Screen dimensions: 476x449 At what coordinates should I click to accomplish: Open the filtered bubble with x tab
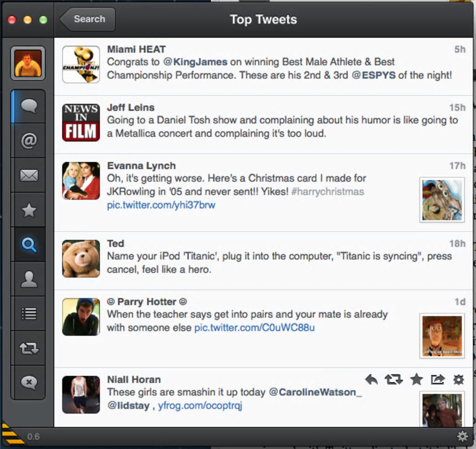pos(28,382)
